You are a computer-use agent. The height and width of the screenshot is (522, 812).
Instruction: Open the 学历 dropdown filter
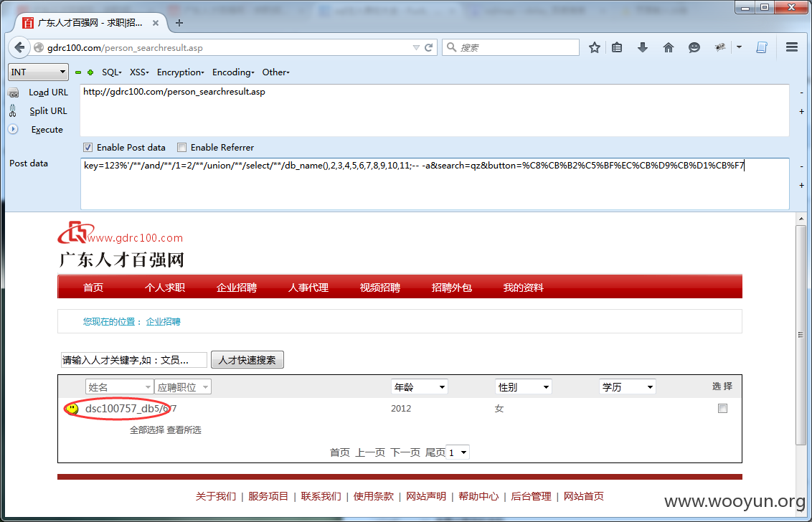click(x=627, y=387)
